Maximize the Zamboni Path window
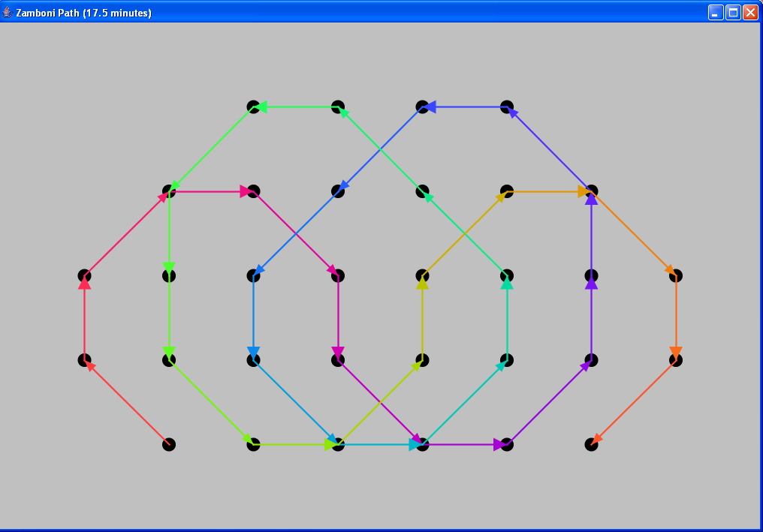Screen dimensions: 763x532 [733, 13]
